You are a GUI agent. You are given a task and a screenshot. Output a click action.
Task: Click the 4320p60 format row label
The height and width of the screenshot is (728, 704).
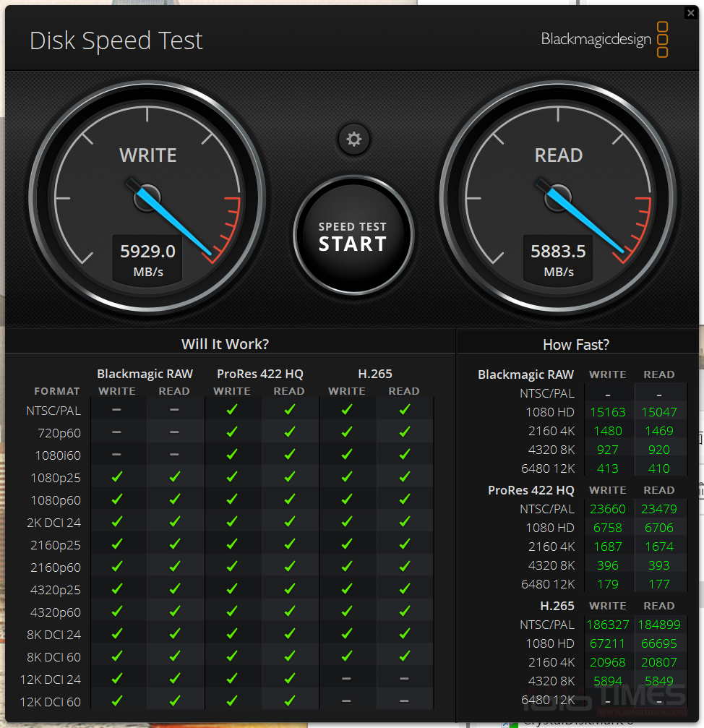[x=55, y=612]
